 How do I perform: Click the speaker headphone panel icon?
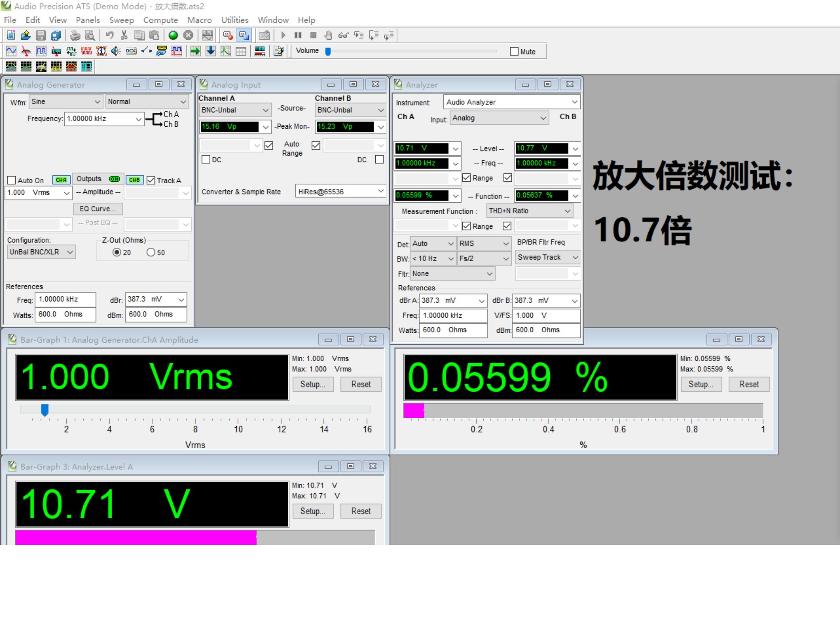pyautogui.click(x=116, y=51)
